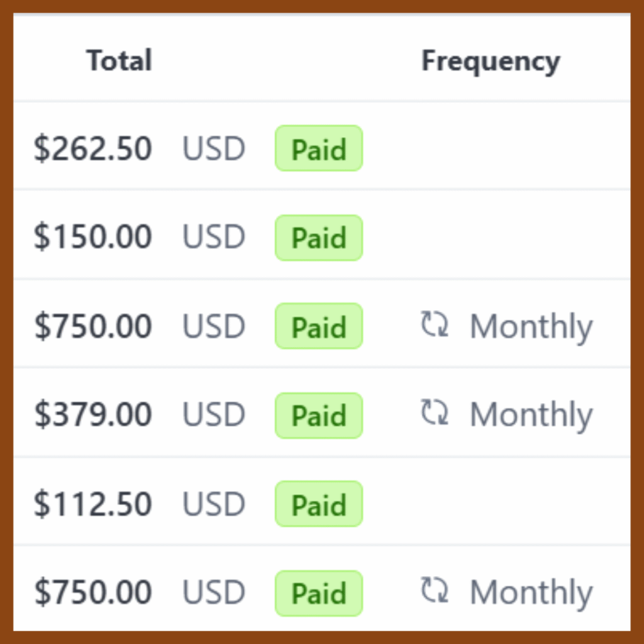
Task: Sort by the Total column header
Action: point(119,60)
